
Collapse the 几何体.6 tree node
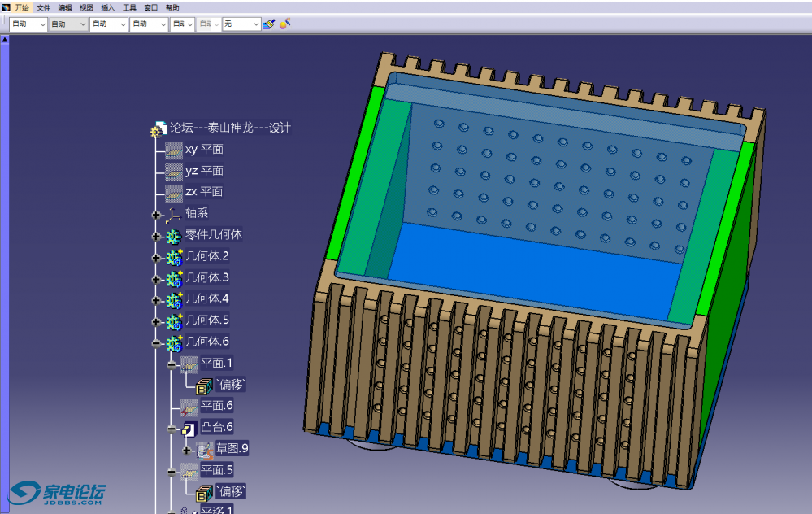156,342
